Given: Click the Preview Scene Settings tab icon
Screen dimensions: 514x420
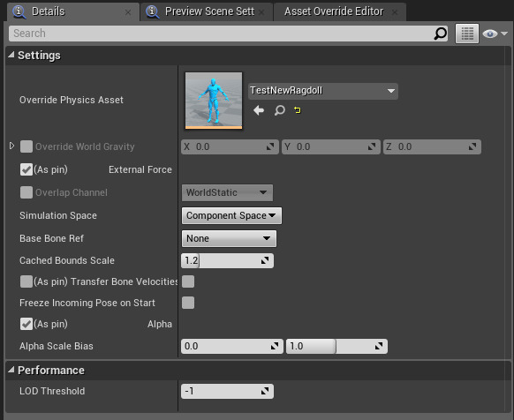Looking at the screenshot, I should (153, 11).
